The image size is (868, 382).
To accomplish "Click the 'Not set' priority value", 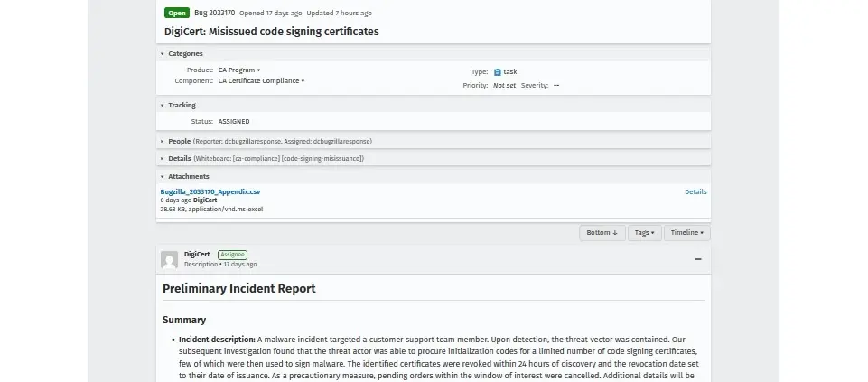I will coord(504,85).
